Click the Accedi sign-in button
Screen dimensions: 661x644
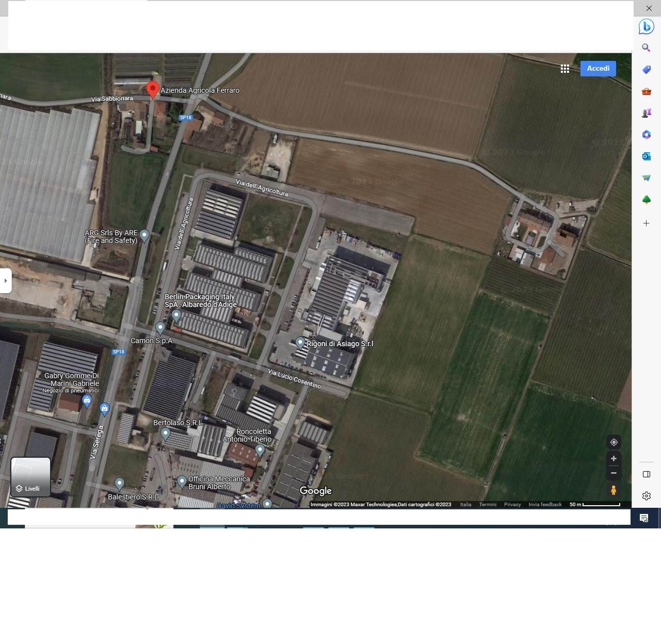598,69
